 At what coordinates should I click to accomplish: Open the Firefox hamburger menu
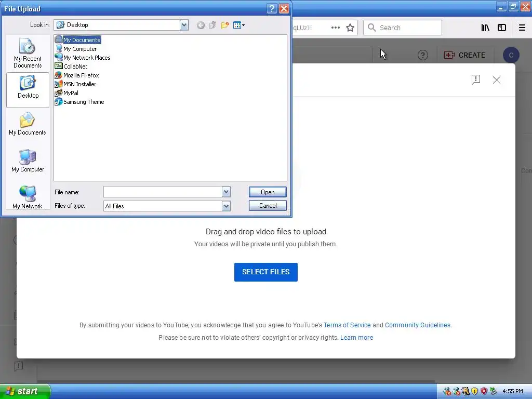point(522,28)
